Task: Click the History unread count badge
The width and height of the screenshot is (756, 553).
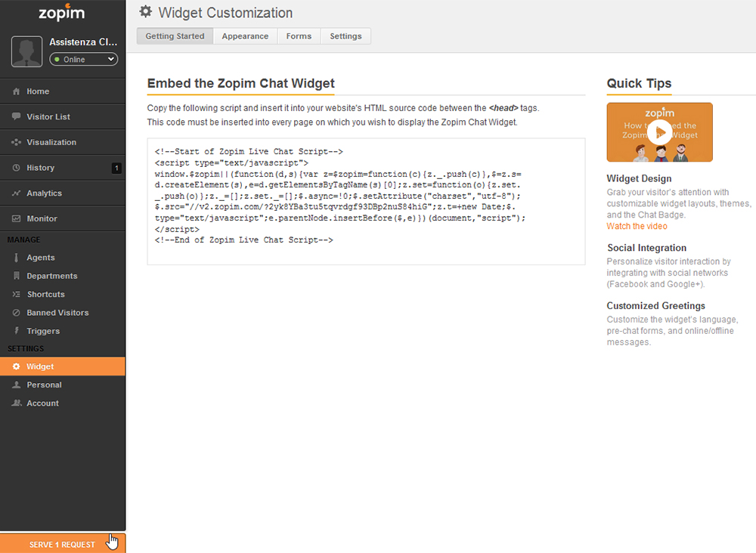Action: coord(116,168)
